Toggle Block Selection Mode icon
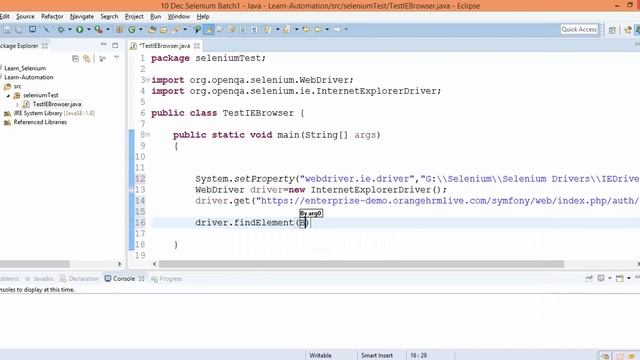640x360 pixels. coord(242,29)
